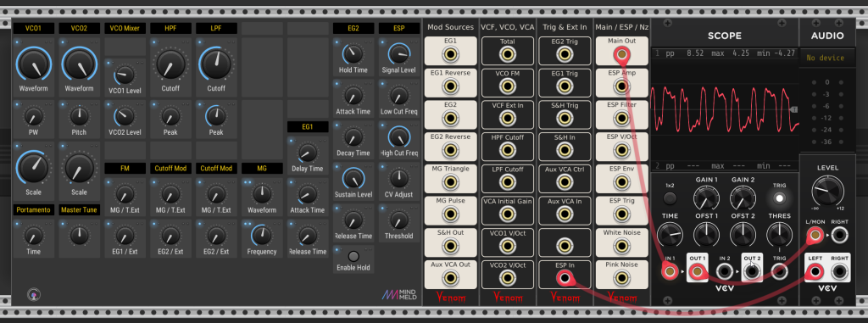Click the ESP In jack
The width and height of the screenshot is (868, 323).
click(564, 278)
